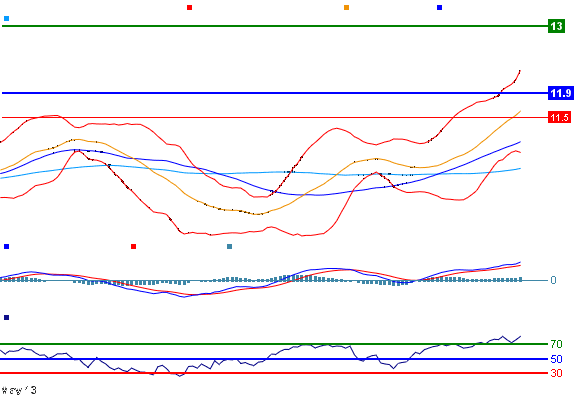Click the watermark text at bottom-left corner
The image size is (577, 395).
tap(19, 390)
